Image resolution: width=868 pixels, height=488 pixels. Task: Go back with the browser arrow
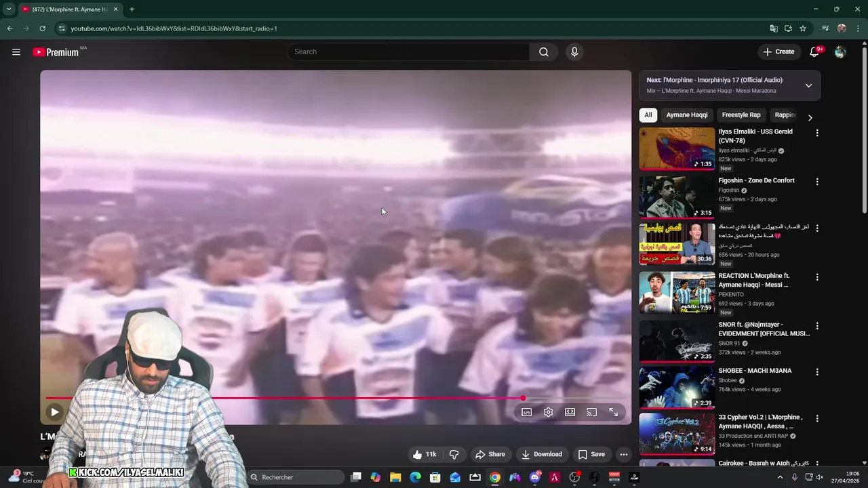9,28
